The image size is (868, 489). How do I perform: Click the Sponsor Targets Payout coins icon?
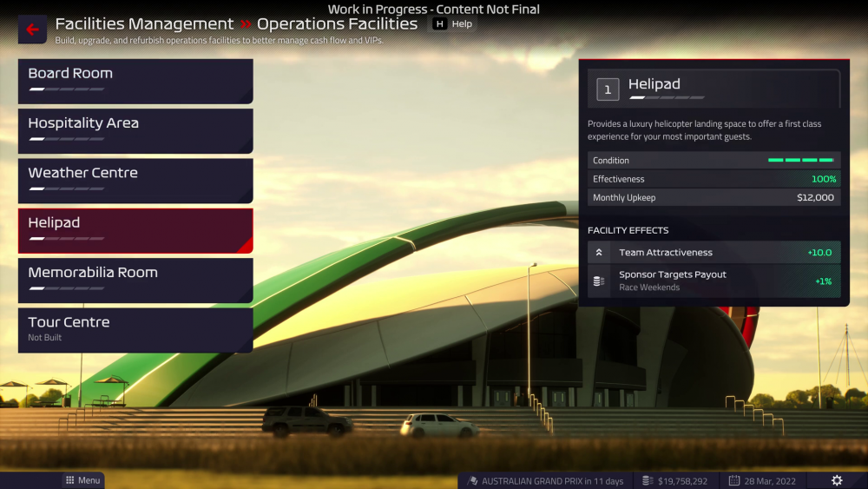tap(598, 281)
